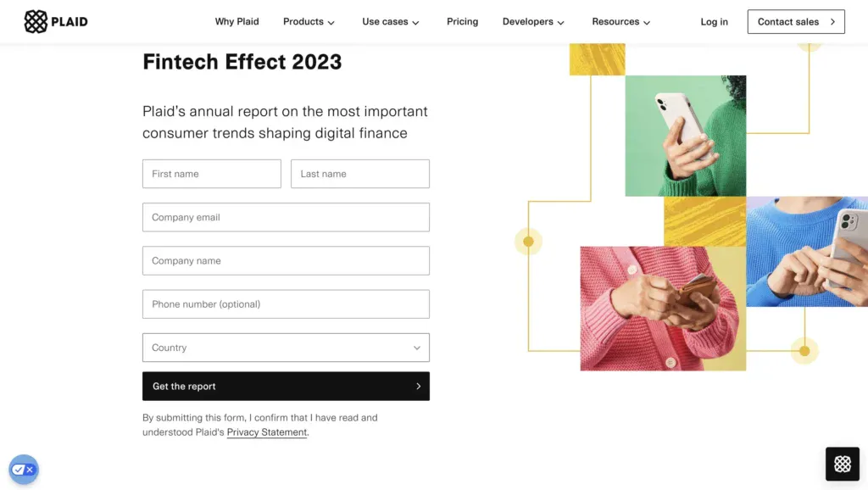Screen dimensions: 868x490
Task: Open the Pricing menu item
Action: point(462,21)
